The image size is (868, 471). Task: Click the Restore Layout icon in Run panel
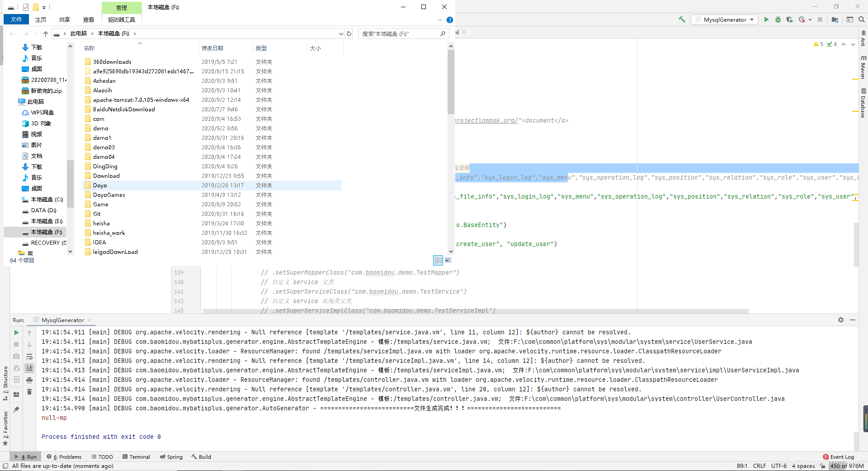(16, 394)
